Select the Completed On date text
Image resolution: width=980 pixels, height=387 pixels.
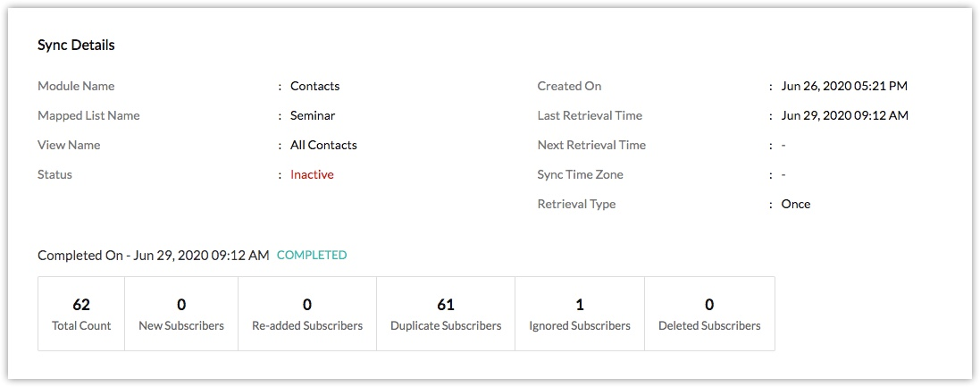click(153, 255)
